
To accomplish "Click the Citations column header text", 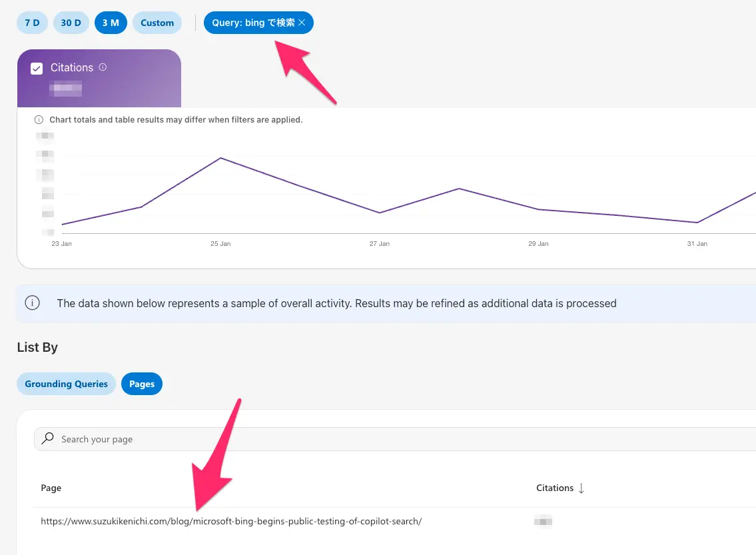I will [x=554, y=488].
